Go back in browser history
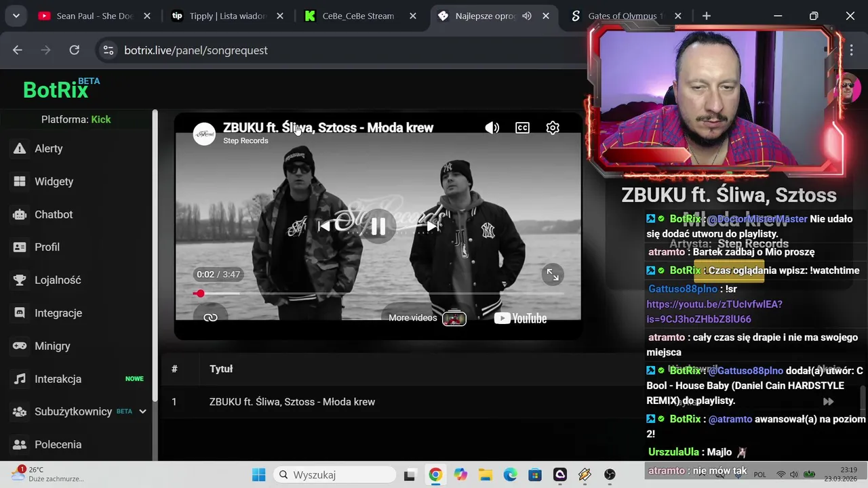Image resolution: width=868 pixels, height=488 pixels. point(18,50)
